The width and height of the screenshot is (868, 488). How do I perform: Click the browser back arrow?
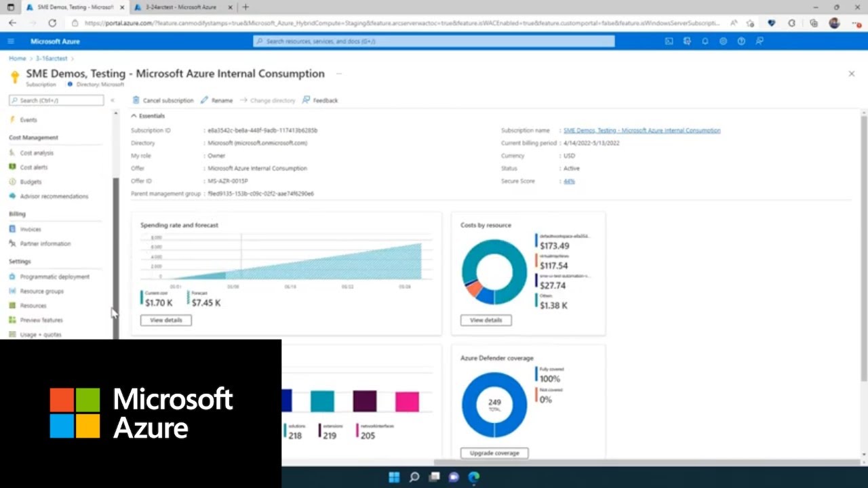pos(12,22)
